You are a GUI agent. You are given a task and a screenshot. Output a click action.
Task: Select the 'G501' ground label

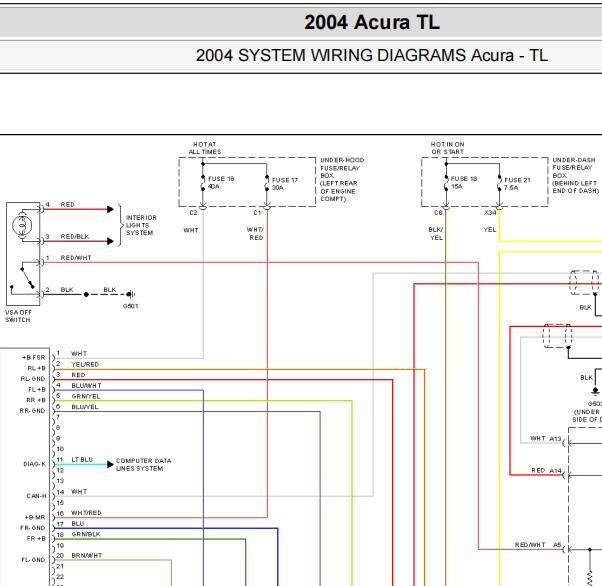pos(131,306)
